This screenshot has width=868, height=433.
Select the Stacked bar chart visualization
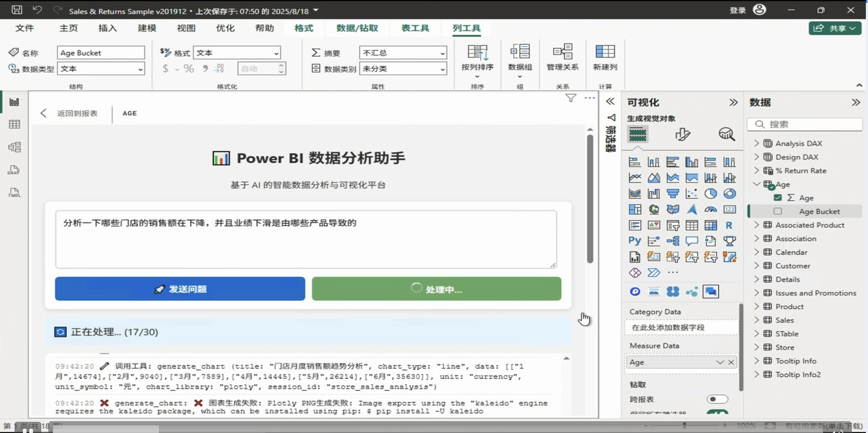pyautogui.click(x=635, y=162)
